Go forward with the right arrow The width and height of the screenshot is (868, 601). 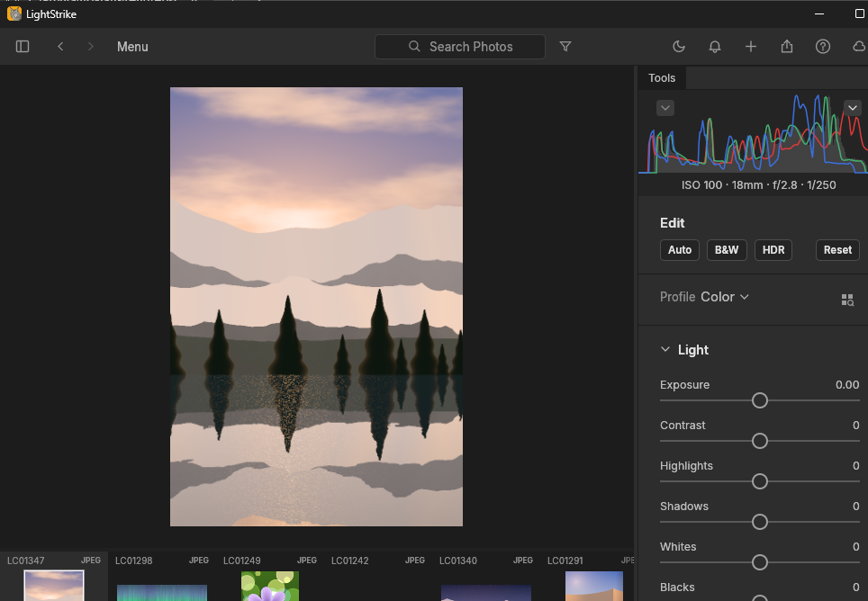(90, 47)
